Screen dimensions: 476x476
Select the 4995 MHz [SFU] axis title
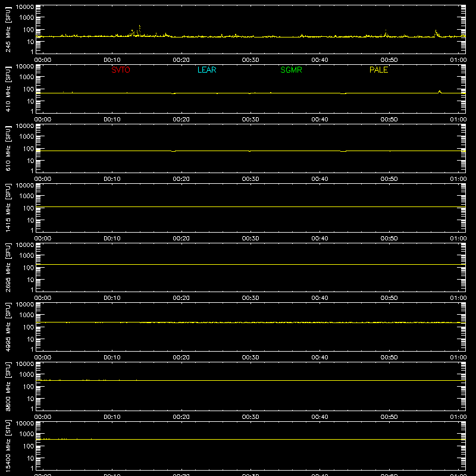click(x=8, y=327)
